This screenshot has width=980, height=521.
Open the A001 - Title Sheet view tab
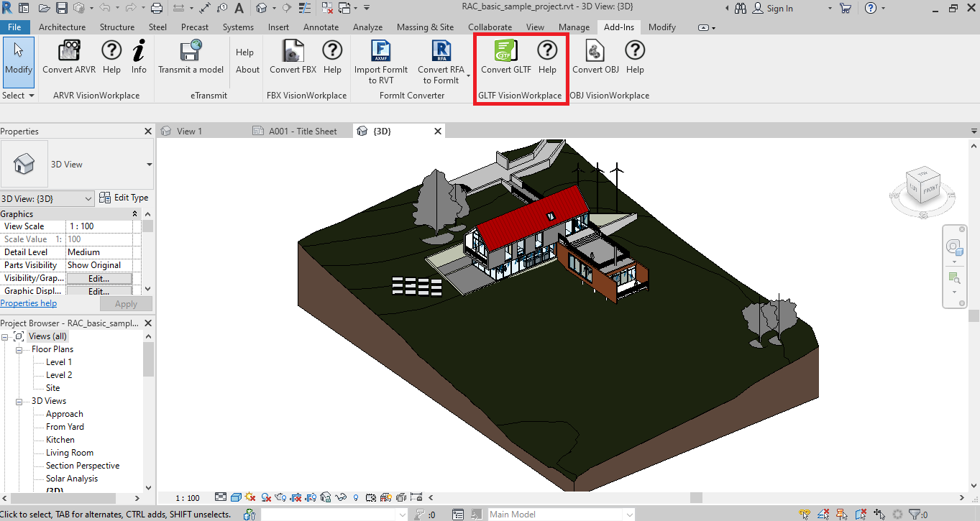click(x=302, y=132)
